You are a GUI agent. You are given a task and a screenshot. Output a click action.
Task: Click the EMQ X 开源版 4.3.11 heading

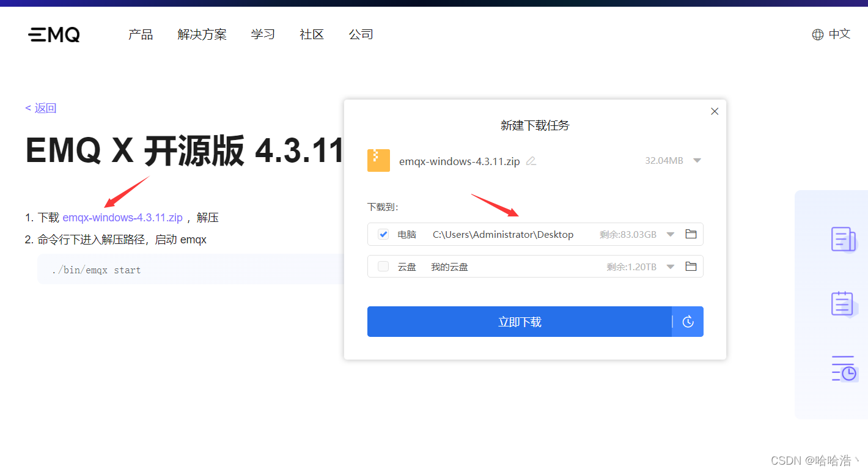tap(184, 150)
